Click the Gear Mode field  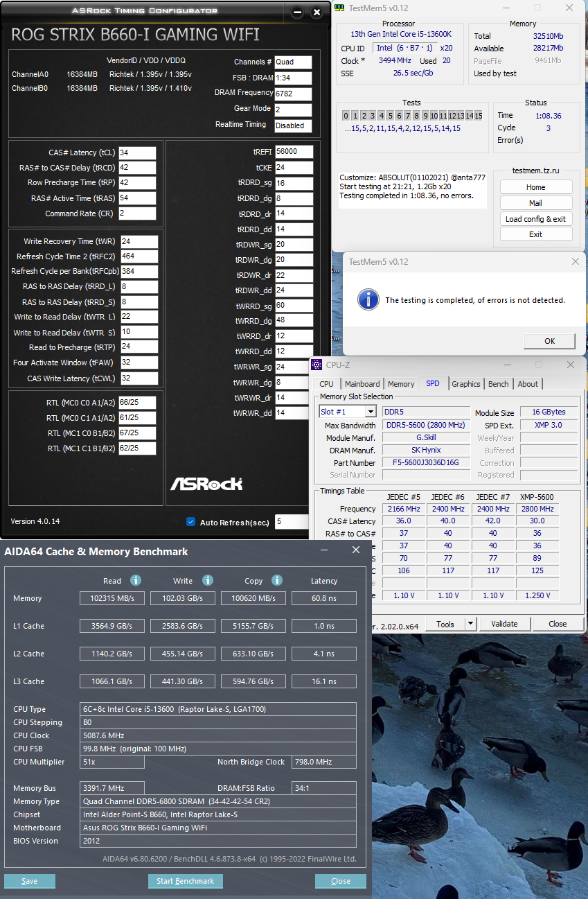pyautogui.click(x=293, y=110)
